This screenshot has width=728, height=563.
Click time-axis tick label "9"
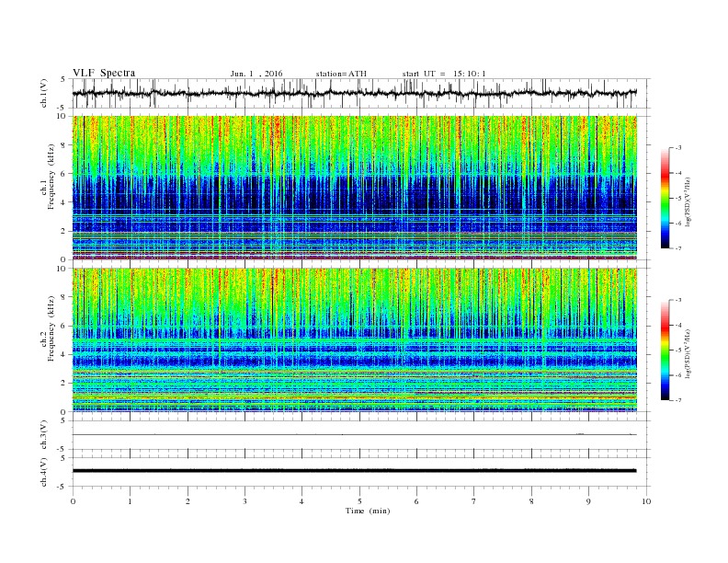tap(588, 501)
